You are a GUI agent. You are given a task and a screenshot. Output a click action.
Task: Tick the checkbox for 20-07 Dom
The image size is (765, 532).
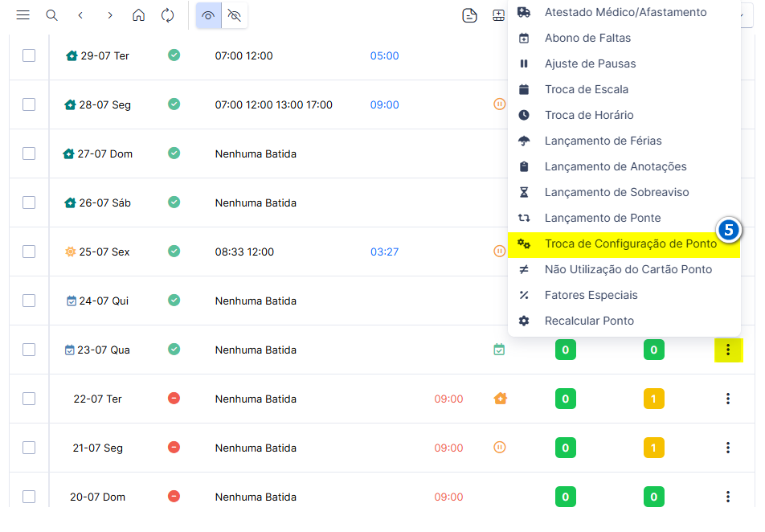(x=29, y=497)
